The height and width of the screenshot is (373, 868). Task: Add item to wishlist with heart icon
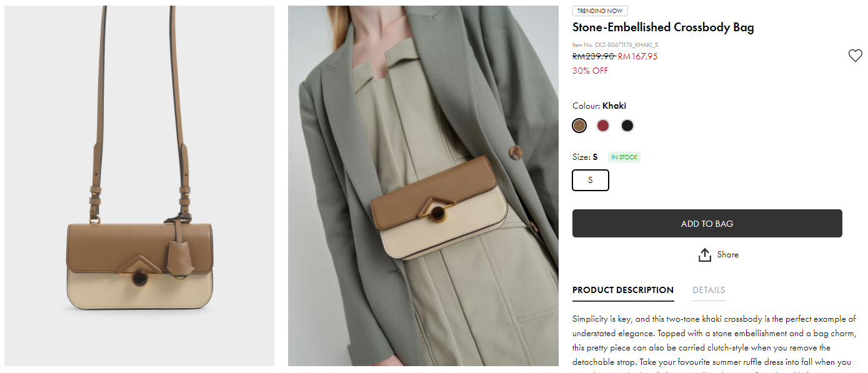[855, 56]
